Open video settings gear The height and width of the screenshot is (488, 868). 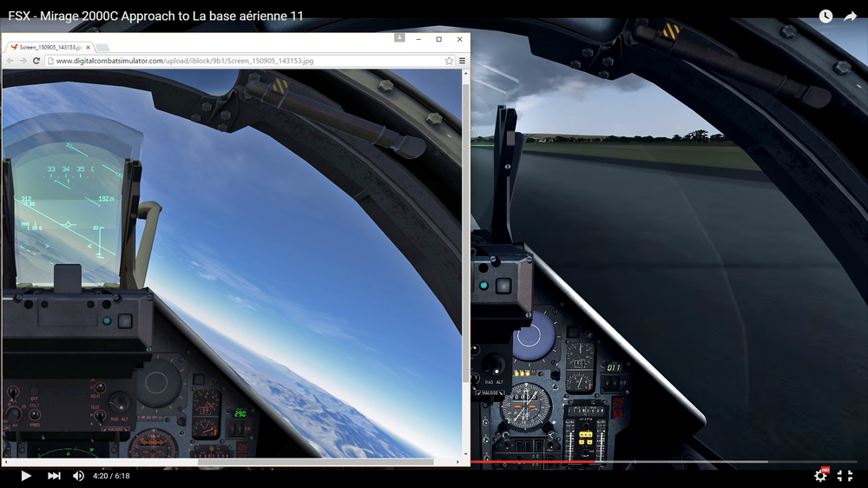(x=820, y=475)
